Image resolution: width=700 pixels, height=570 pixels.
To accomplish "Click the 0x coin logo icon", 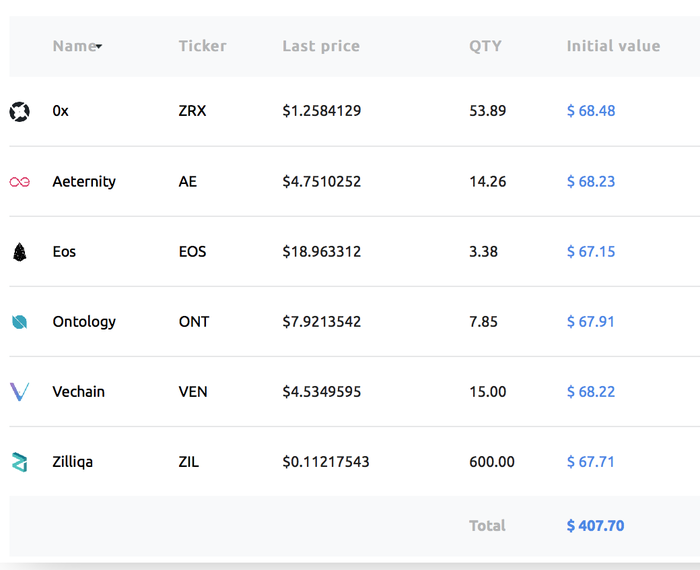I will pos(19,111).
